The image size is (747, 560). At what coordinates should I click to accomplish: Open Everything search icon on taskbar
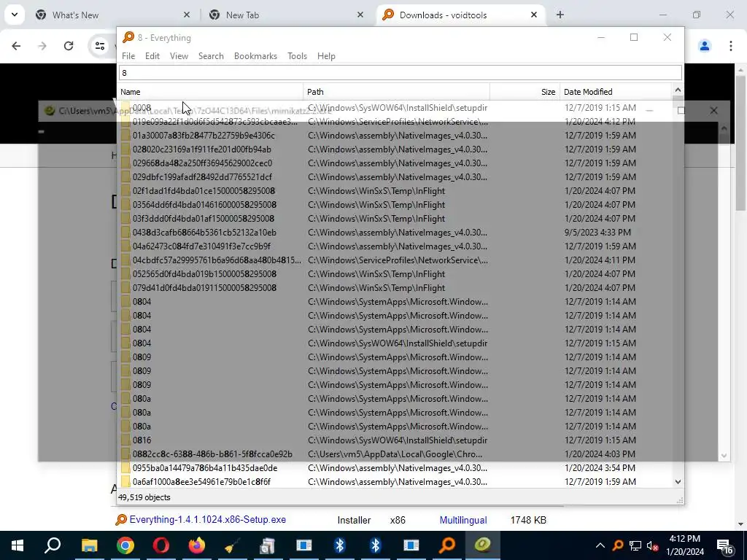click(447, 545)
